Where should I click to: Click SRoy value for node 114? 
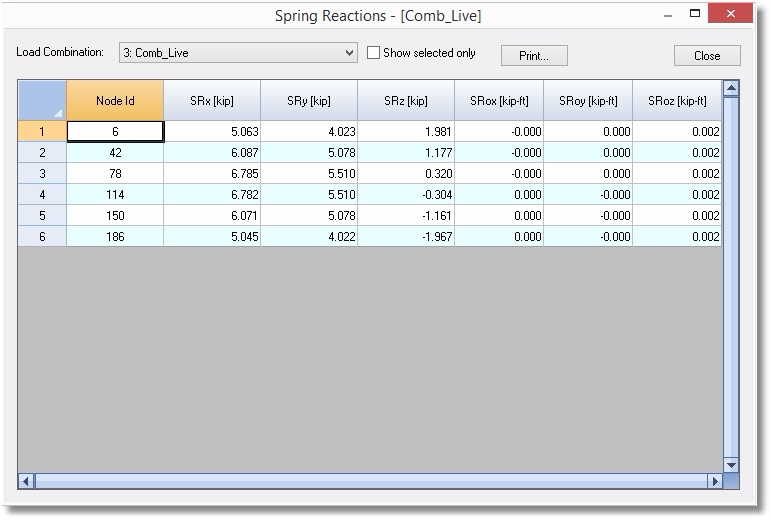pos(588,195)
